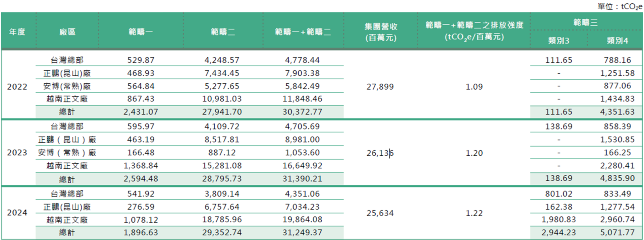This screenshot has height=240, width=644.
Task: Select the 2022 範疇一 total 2,431.07
Action: (141, 112)
